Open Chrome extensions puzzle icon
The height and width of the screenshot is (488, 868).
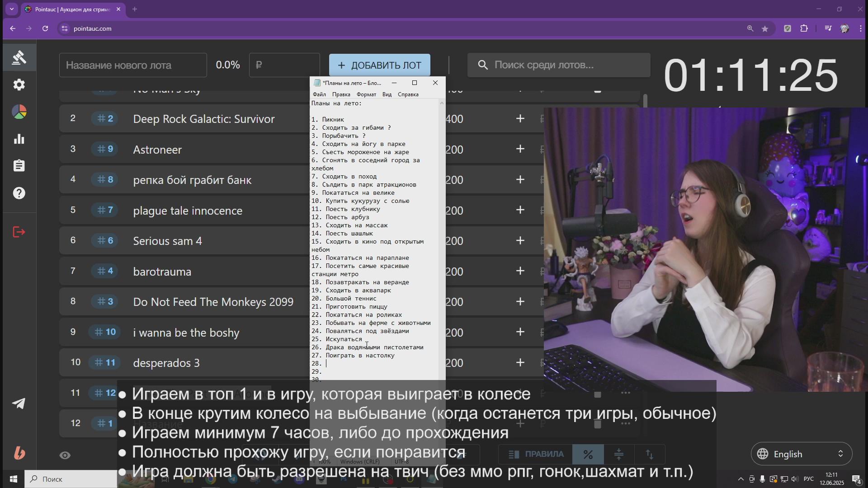pyautogui.click(x=804, y=28)
